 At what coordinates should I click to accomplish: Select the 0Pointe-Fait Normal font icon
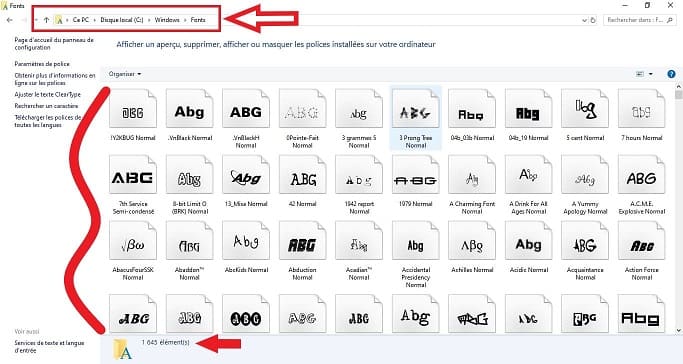click(302, 109)
